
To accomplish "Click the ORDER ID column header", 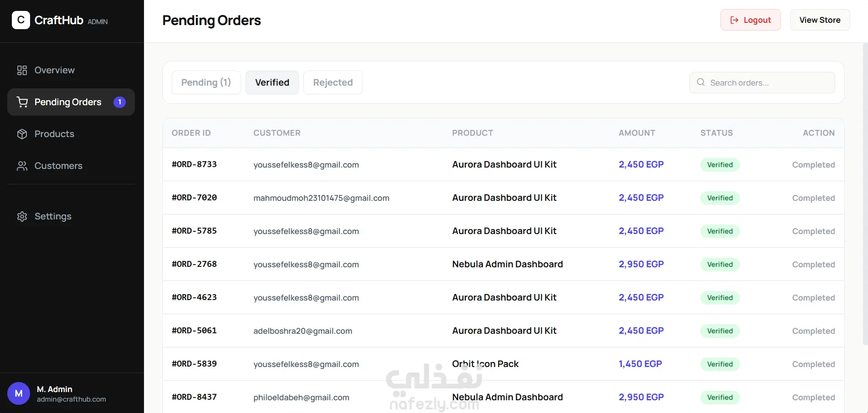I will pos(191,133).
